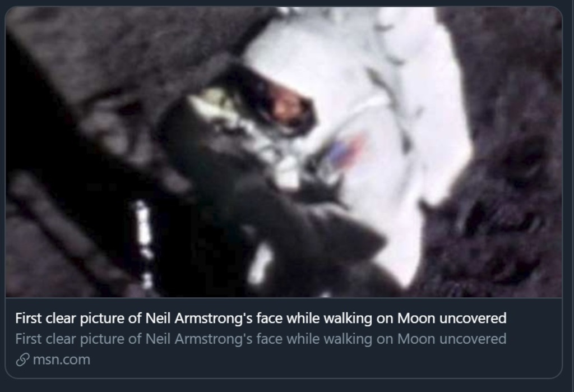Click the chain link icon beside msn.com
This screenshot has width=574, height=392.
click(x=22, y=360)
